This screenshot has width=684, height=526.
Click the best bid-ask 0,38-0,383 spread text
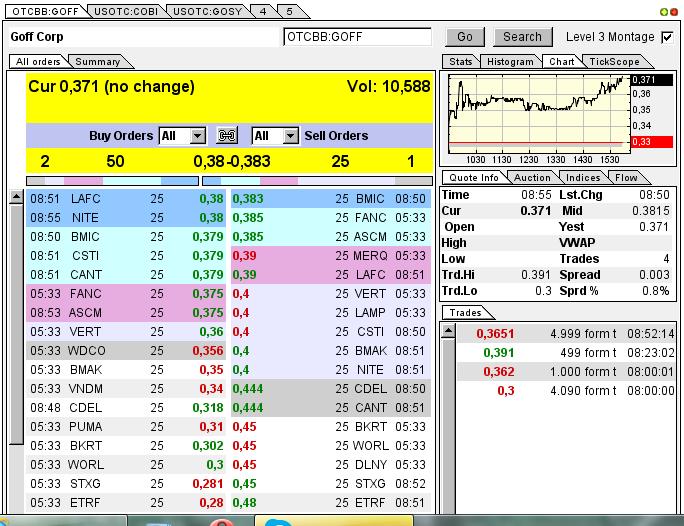[232, 161]
